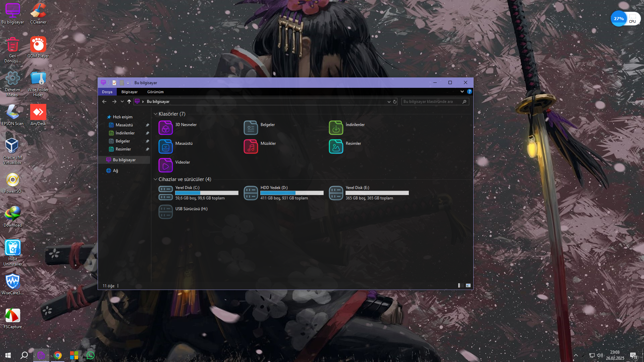Switch to details view in status bar
This screenshot has width=644, height=362.
pyautogui.click(x=461, y=286)
